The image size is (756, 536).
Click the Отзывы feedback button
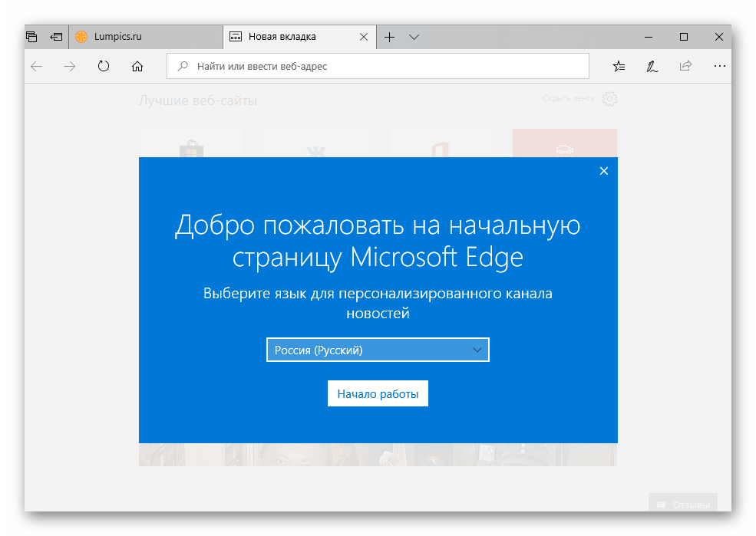point(682,504)
